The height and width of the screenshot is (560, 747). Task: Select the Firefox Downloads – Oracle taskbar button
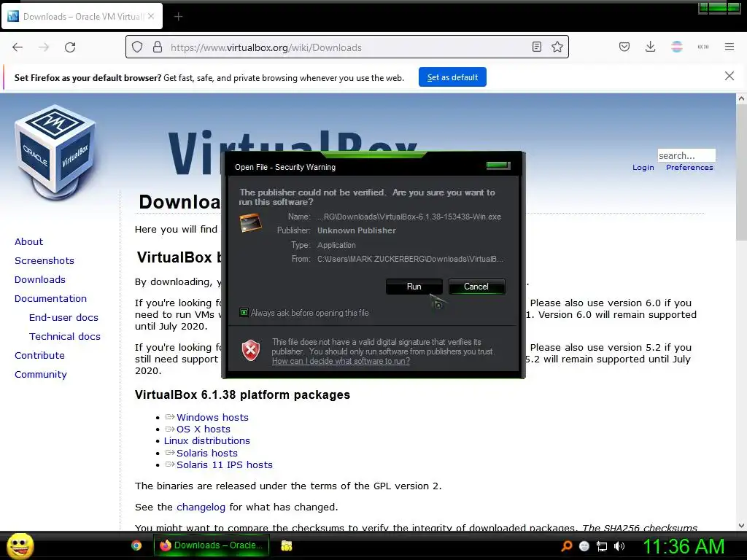212,545
